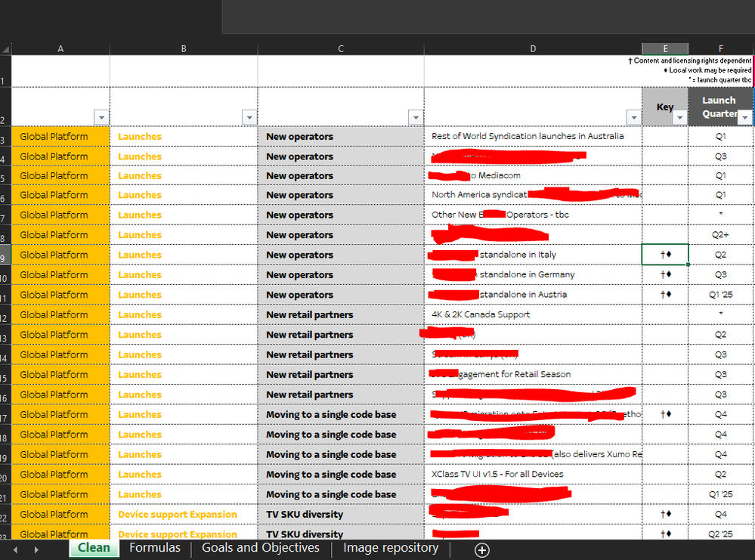Open the Goals and Objectives sheet tab
The height and width of the screenshot is (560, 755).
[x=261, y=548]
